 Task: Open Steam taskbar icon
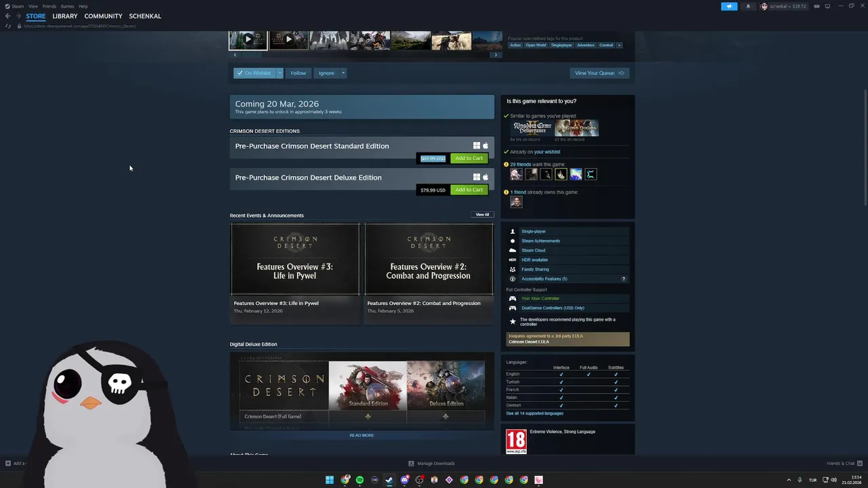(x=389, y=480)
